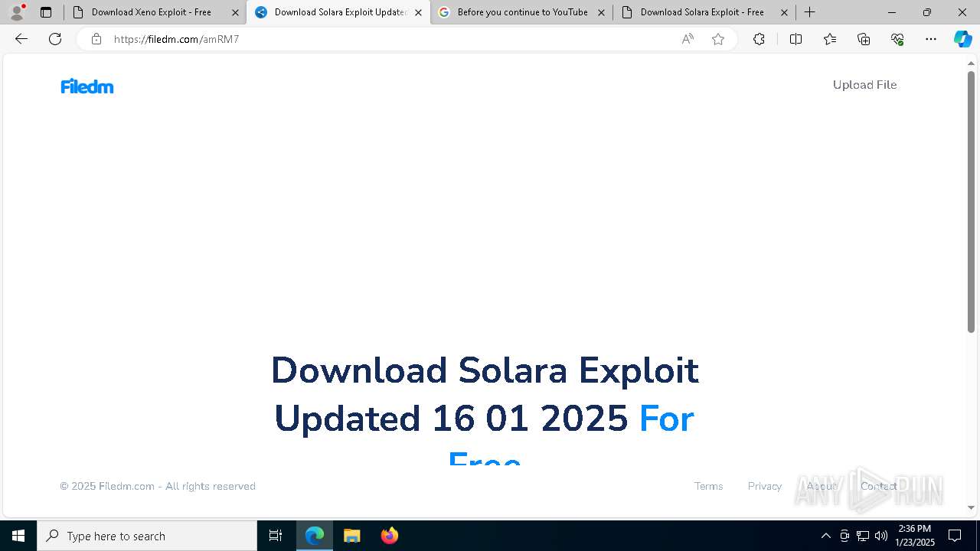Go back with the back arrow
980x551 pixels.
(21, 39)
